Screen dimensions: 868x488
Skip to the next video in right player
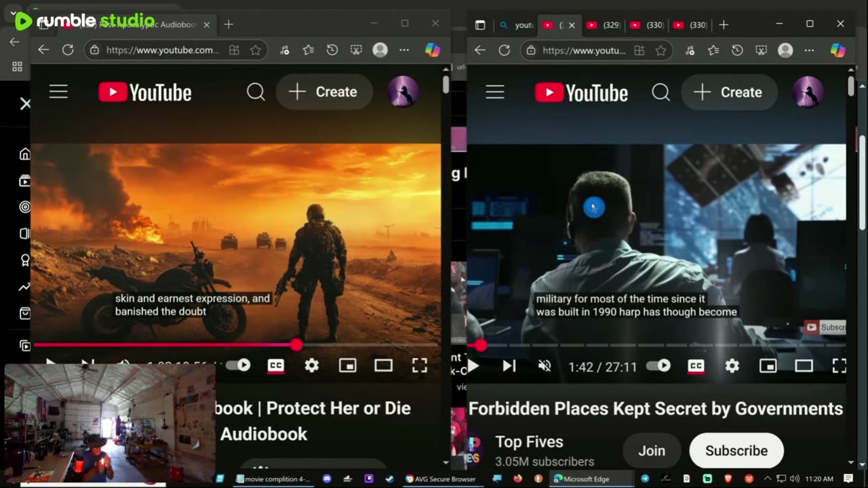point(509,366)
